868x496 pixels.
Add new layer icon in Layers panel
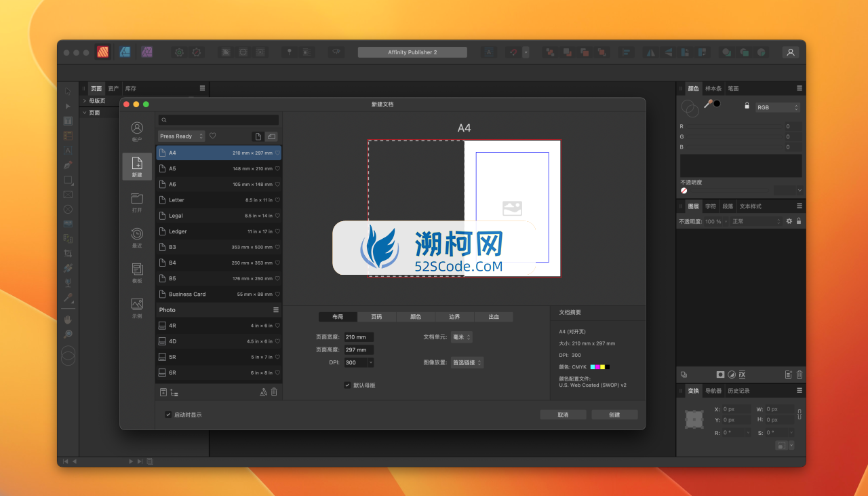(x=788, y=375)
